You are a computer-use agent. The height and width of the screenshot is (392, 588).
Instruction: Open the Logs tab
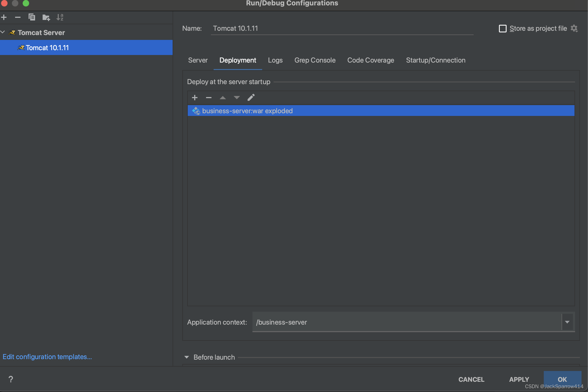(x=275, y=60)
